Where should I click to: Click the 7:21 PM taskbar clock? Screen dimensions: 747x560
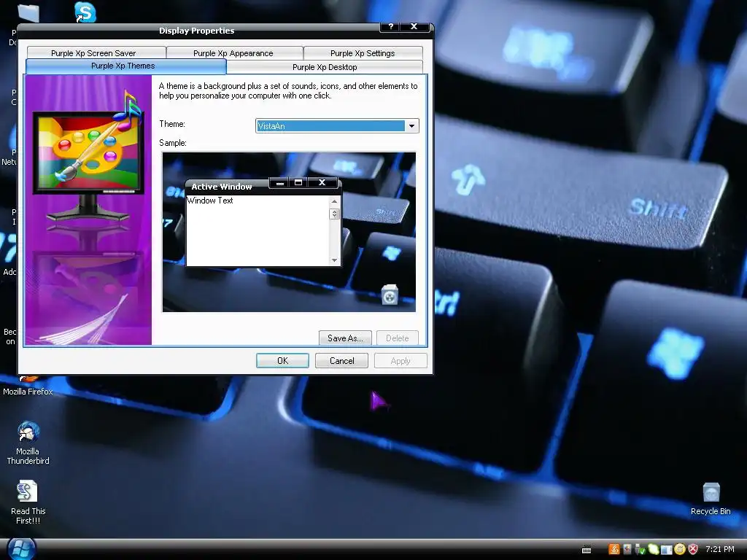720,549
